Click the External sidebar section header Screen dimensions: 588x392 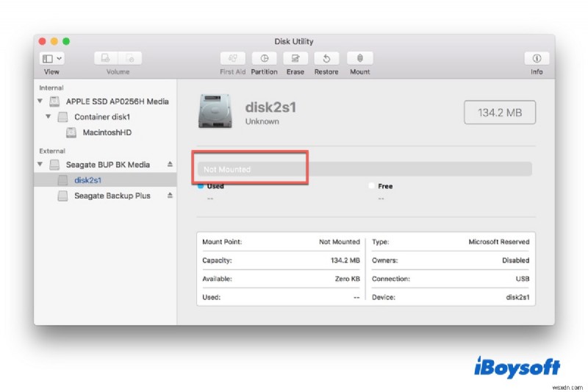click(x=52, y=151)
